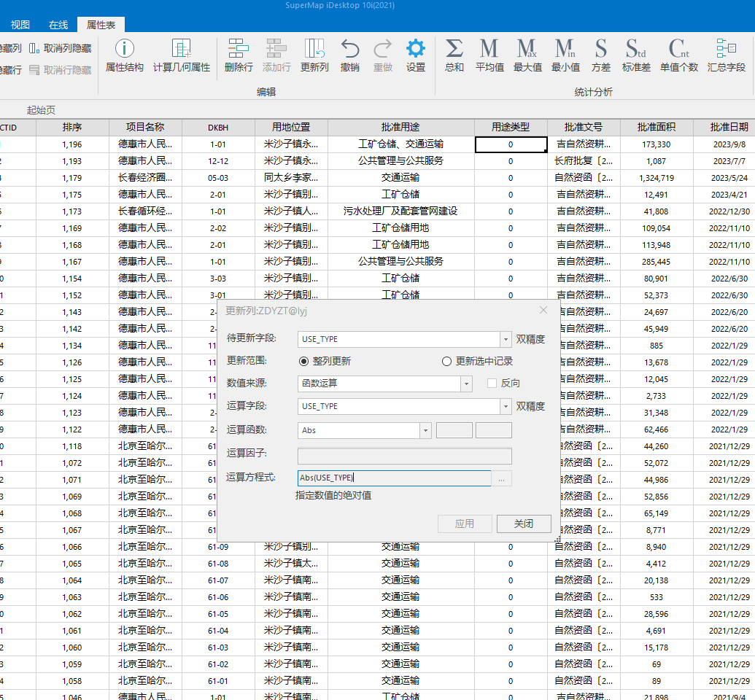This screenshot has height=700, width=755.
Task: Click 批准面积 cell 285,445
Action: [x=657, y=262]
